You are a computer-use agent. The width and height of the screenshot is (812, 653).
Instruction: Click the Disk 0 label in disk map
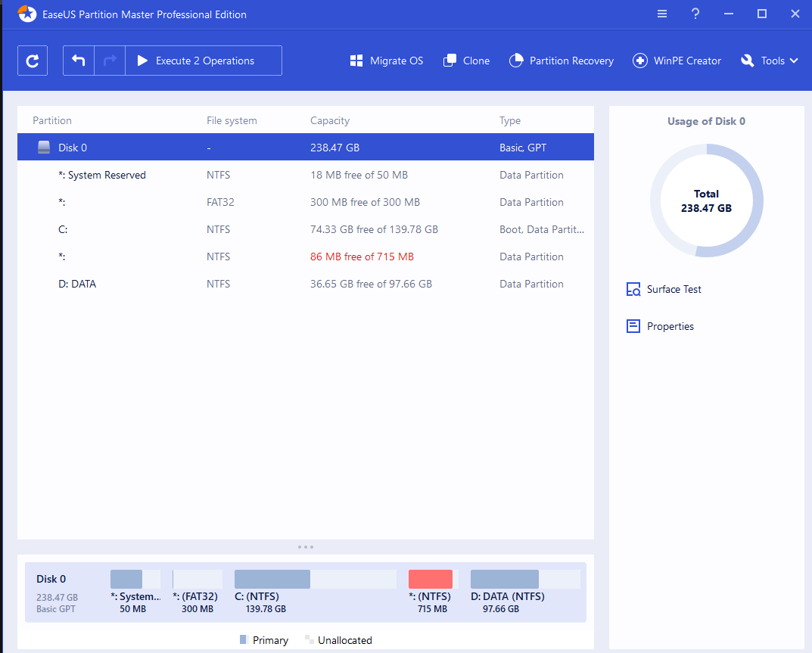(51, 579)
